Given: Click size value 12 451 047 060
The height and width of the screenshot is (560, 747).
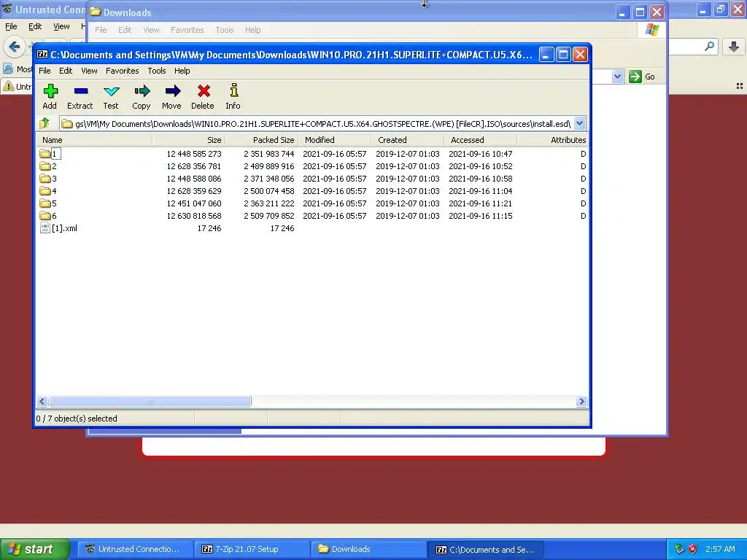Looking at the screenshot, I should (x=194, y=203).
